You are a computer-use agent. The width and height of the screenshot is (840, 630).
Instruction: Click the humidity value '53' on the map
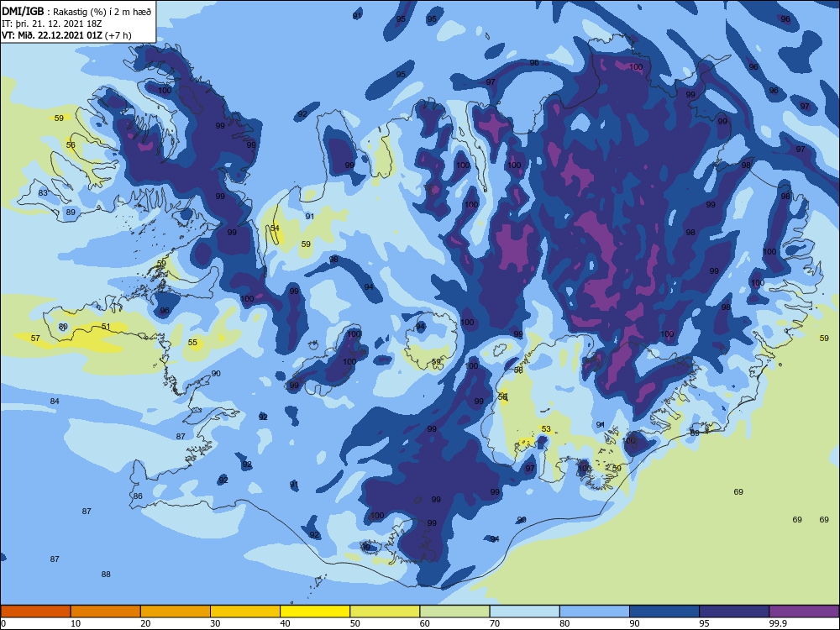click(546, 428)
